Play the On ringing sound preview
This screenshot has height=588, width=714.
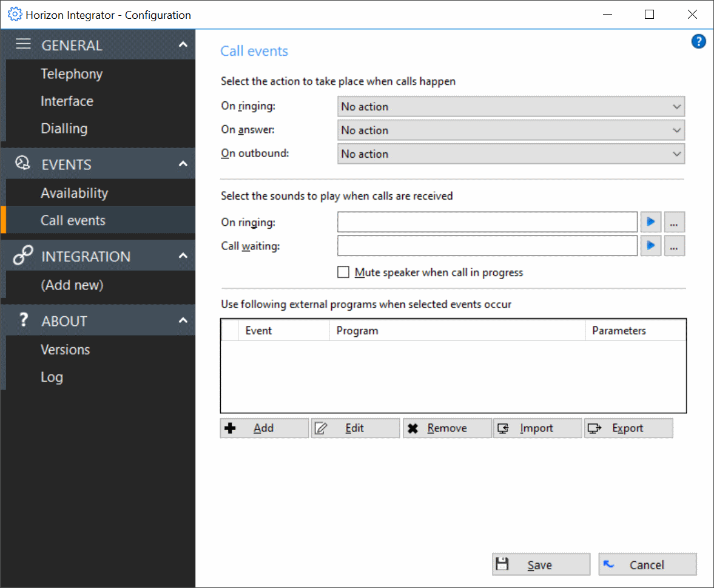point(650,222)
